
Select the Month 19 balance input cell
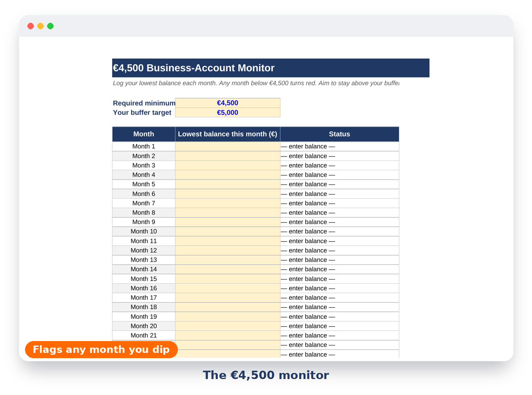[228, 316]
